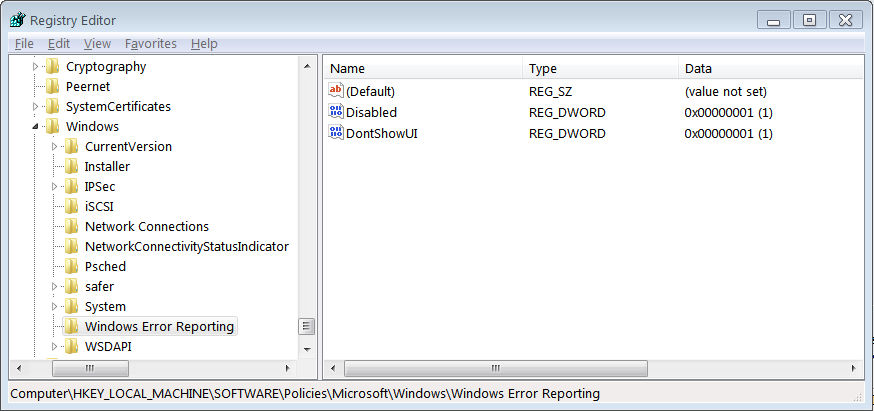Click the tree pane scroll right arrow
This screenshot has width=874, height=411.
click(288, 368)
